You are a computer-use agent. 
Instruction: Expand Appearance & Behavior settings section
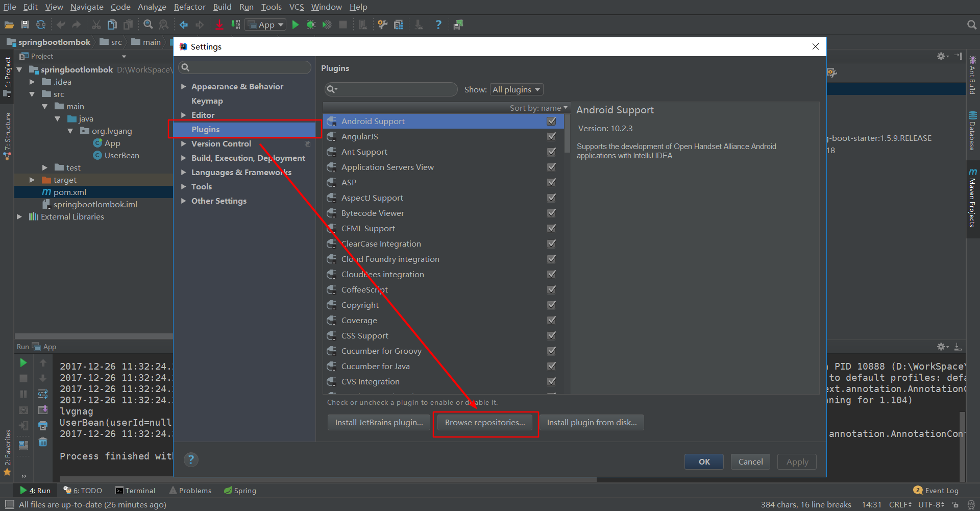[183, 87]
